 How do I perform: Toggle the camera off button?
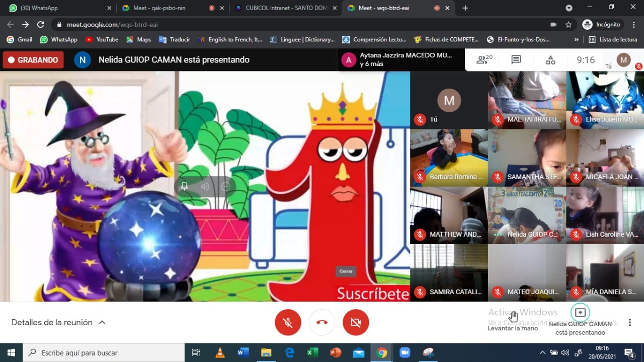pyautogui.click(x=356, y=322)
